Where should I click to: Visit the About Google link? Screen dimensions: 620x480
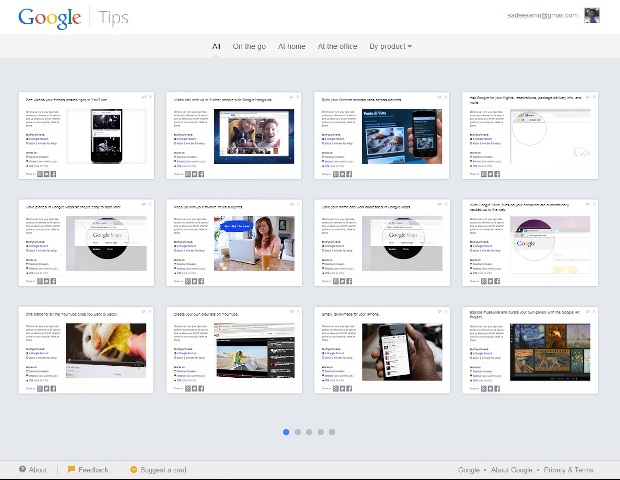coord(511,470)
